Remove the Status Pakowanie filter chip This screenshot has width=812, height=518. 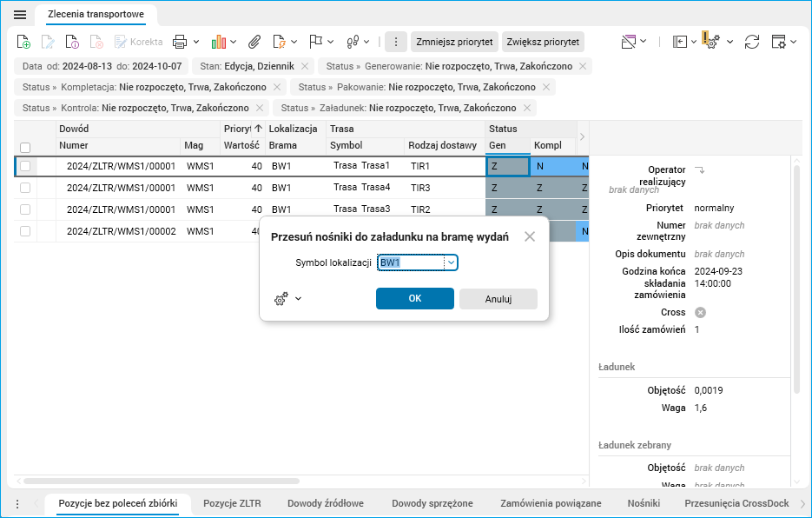tap(546, 87)
